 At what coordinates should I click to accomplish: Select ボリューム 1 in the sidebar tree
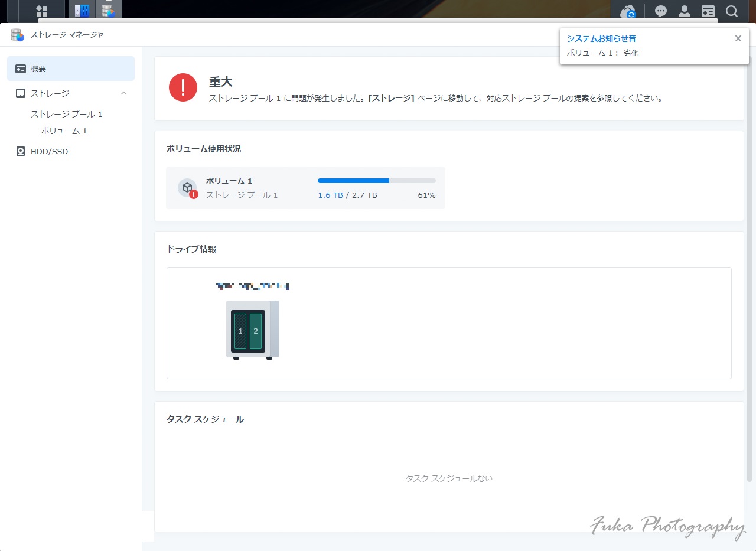(64, 131)
